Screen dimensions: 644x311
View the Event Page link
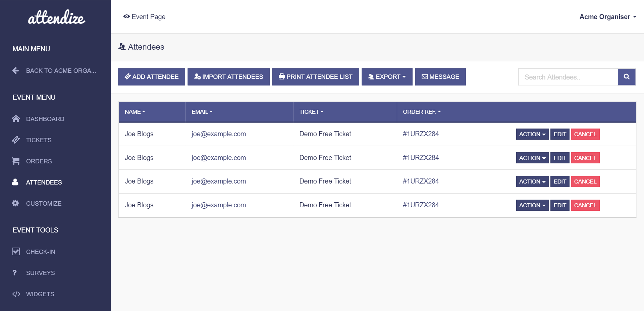point(145,17)
